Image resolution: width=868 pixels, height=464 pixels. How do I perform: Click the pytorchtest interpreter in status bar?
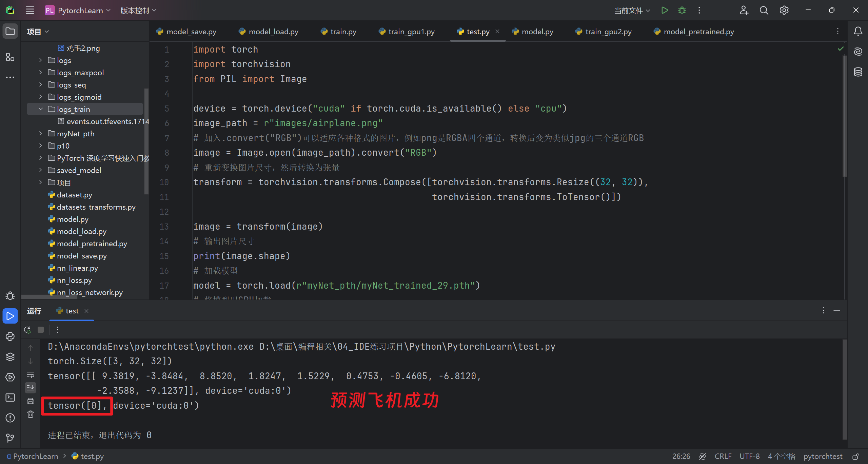pos(823,457)
